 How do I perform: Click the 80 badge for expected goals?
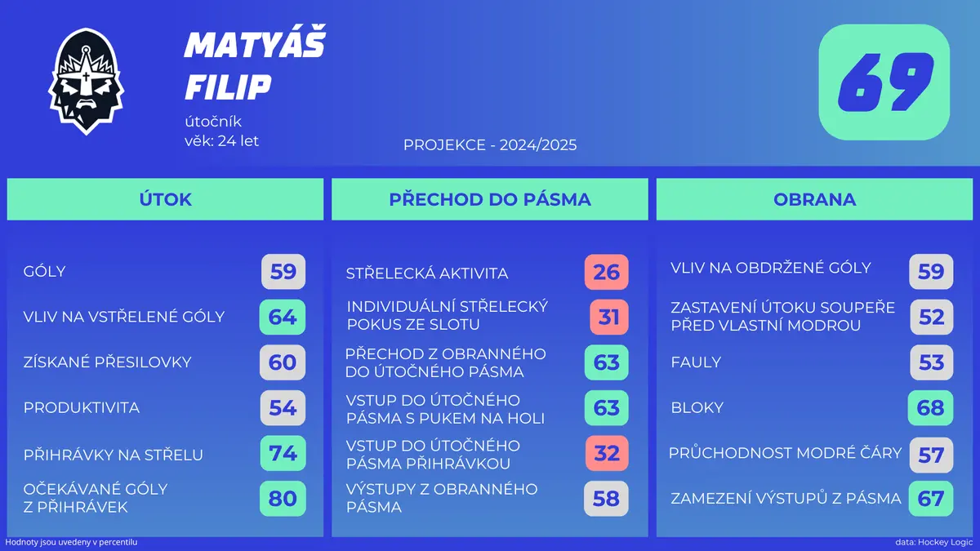coord(283,498)
